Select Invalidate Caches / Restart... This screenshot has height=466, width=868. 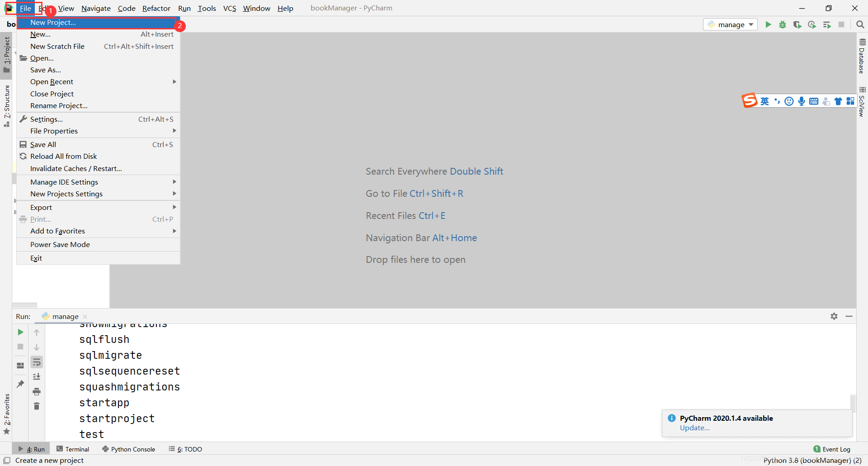pos(99,168)
